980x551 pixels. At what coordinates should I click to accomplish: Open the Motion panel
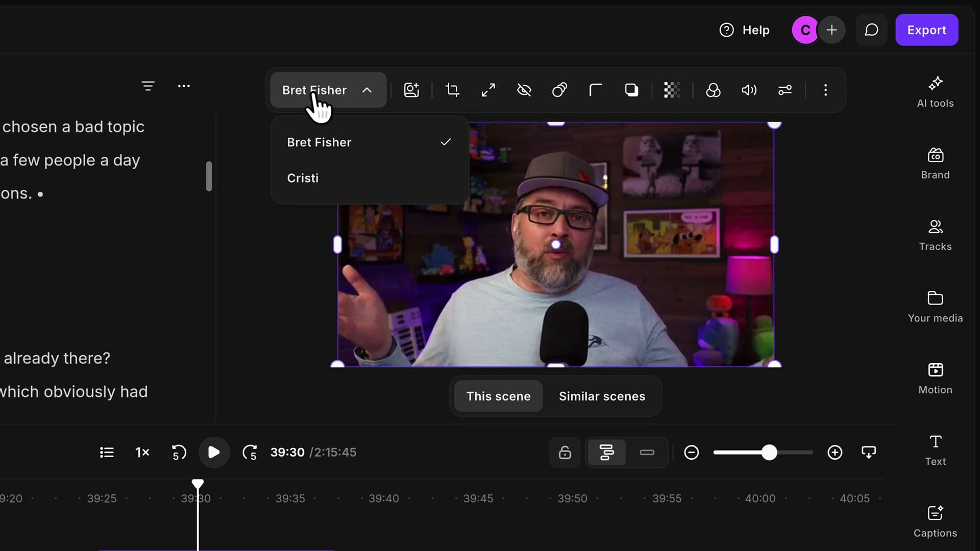(935, 379)
